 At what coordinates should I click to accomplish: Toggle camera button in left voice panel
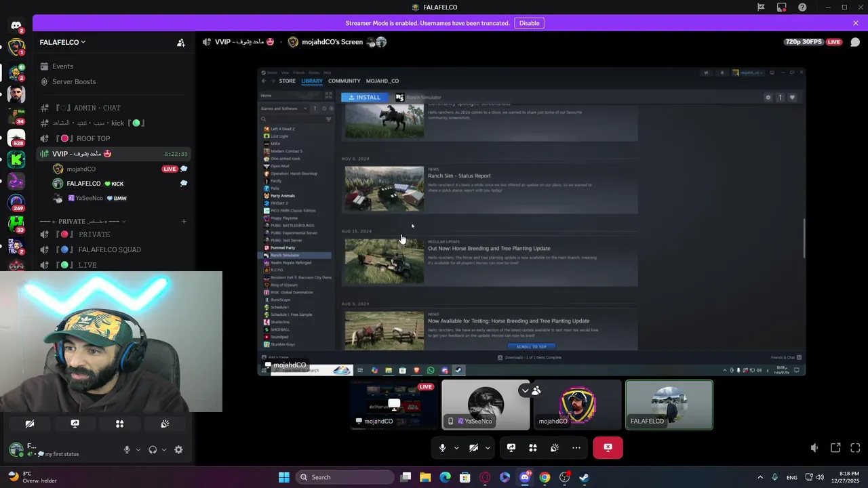coord(30,424)
